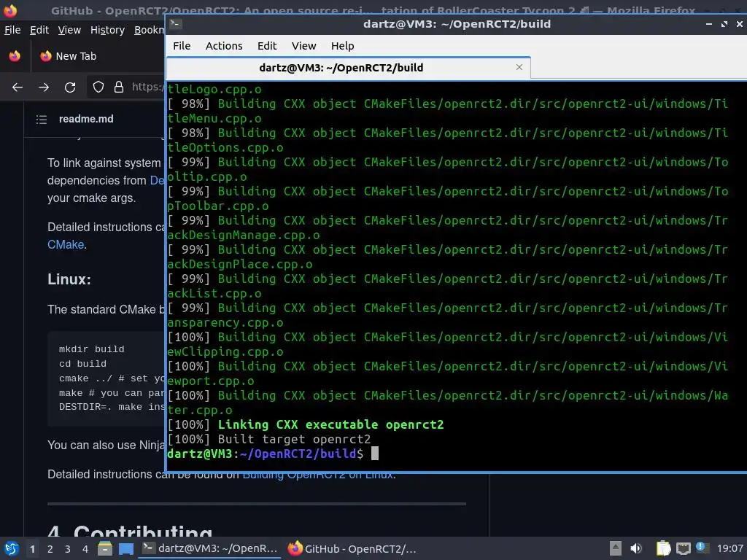Go forward in Firefox
This screenshot has height=560, width=747.
[44, 87]
